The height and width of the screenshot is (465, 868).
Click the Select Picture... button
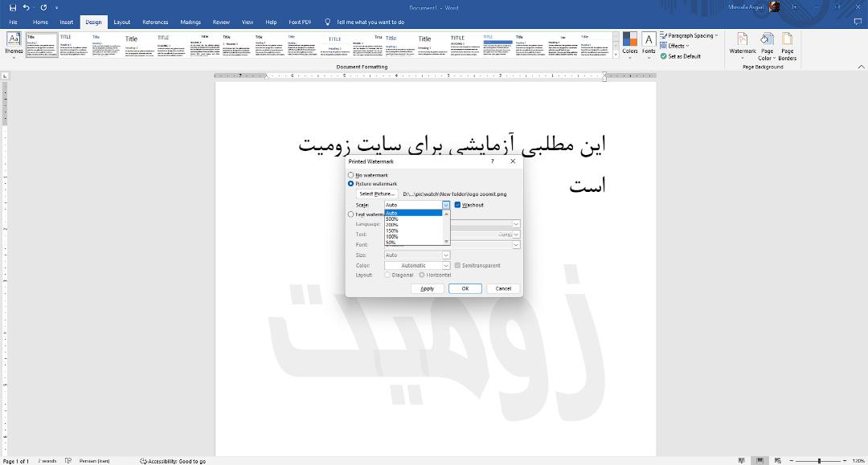pyautogui.click(x=377, y=194)
